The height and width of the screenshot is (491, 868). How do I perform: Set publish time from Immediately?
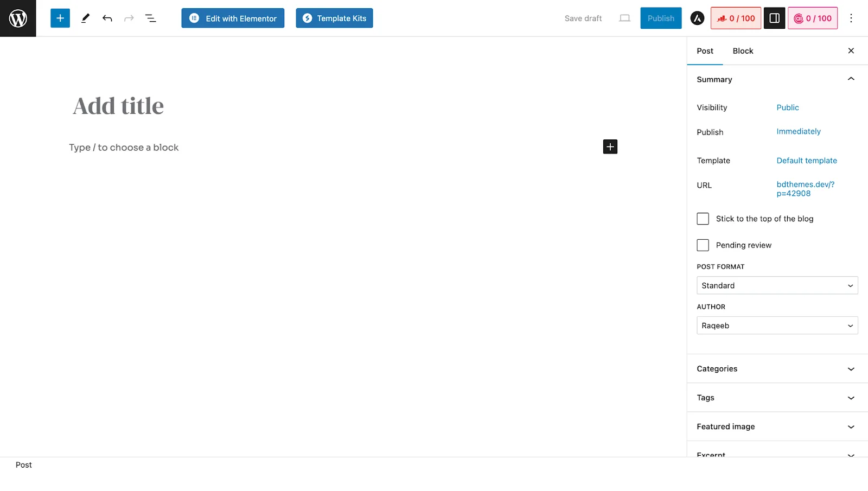799,131
